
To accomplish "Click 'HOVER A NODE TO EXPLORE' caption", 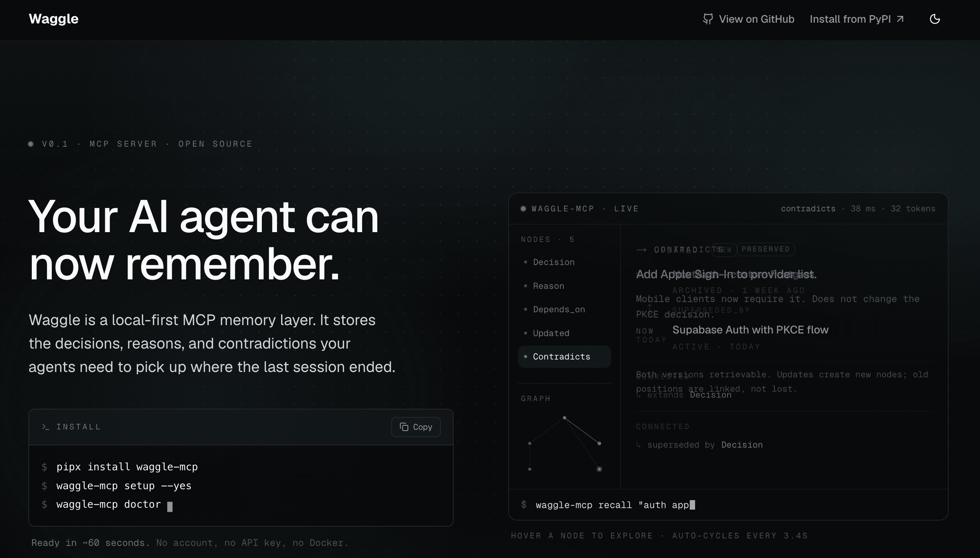I will [x=582, y=535].
